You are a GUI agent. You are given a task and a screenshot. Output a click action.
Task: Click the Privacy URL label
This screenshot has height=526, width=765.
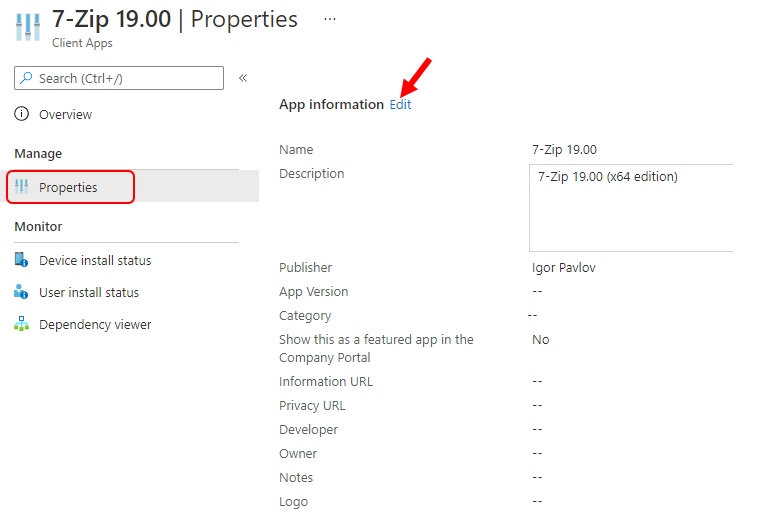(312, 406)
